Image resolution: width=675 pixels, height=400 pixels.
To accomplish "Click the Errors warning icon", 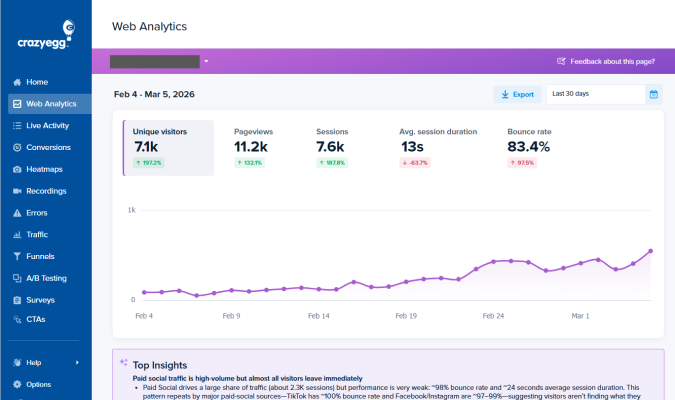I will click(17, 213).
